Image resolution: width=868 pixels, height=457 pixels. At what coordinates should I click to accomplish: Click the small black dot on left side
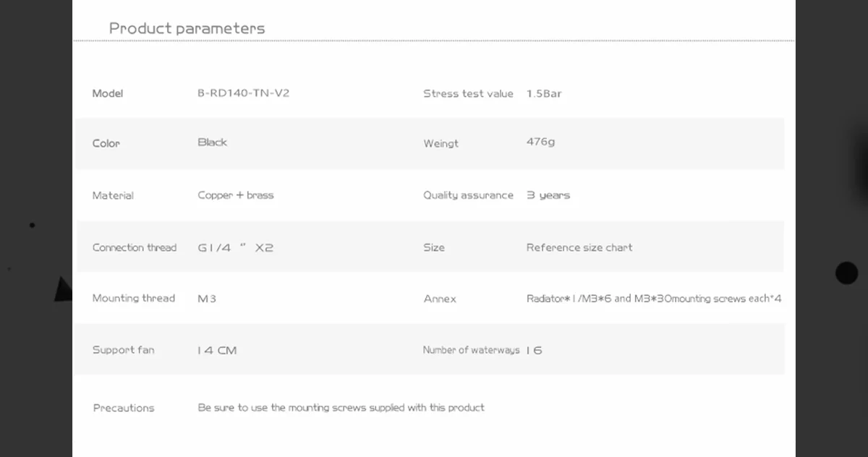click(x=32, y=226)
